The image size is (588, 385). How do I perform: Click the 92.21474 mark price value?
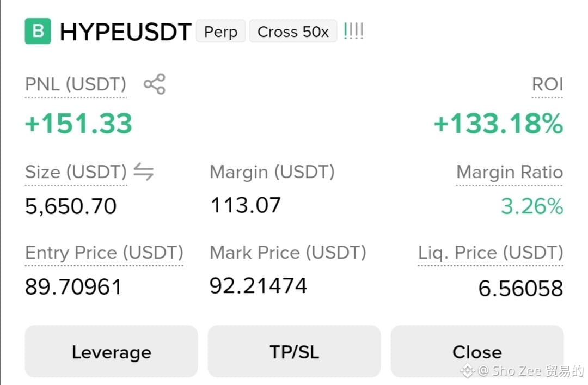pyautogui.click(x=259, y=285)
